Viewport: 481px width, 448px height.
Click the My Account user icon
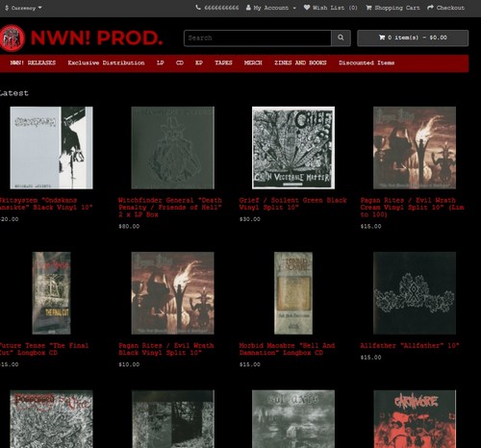pyautogui.click(x=248, y=8)
